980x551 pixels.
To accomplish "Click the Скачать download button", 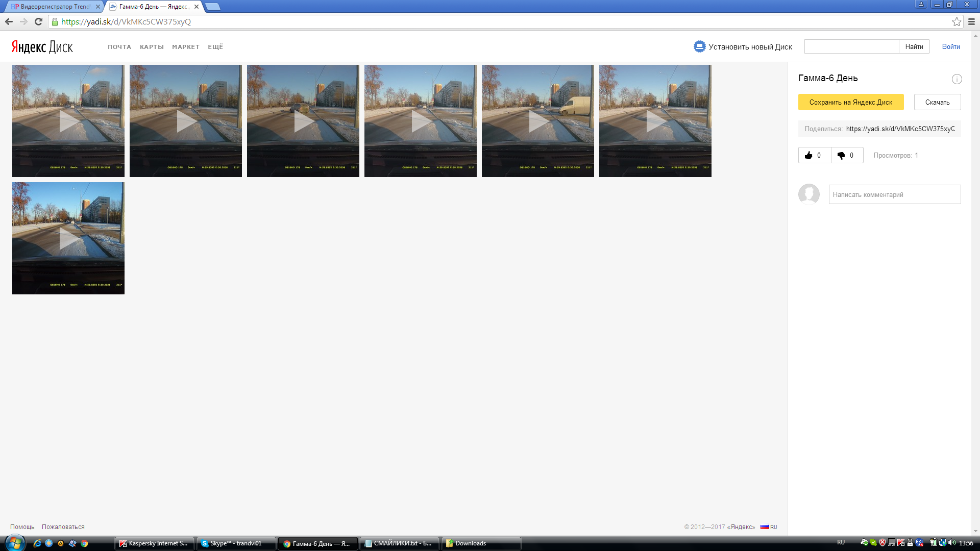I will point(937,102).
